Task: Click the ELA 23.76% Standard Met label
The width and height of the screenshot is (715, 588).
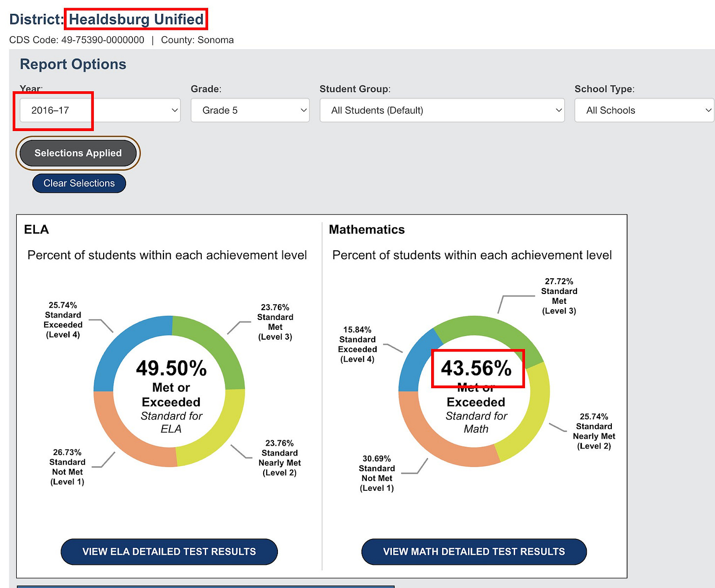Action: tap(275, 322)
